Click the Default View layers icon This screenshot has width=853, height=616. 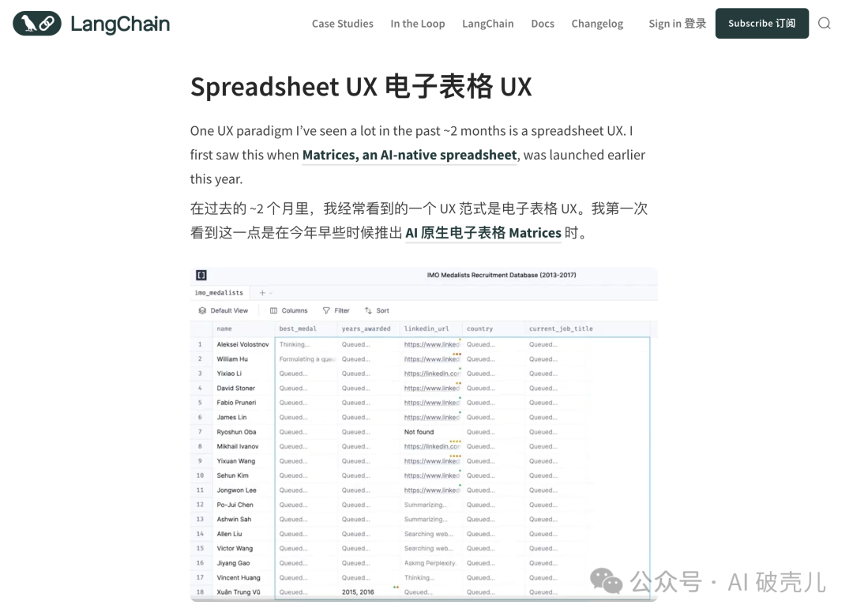202,311
